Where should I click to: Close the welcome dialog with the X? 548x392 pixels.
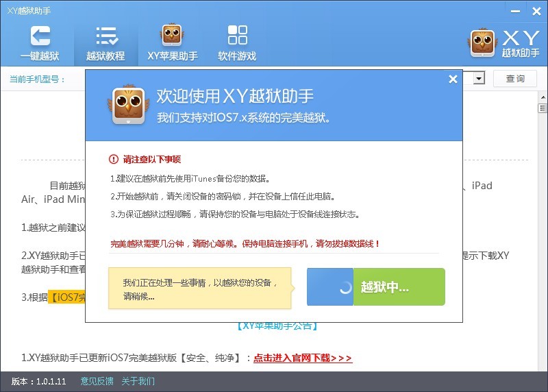pyautogui.click(x=453, y=79)
